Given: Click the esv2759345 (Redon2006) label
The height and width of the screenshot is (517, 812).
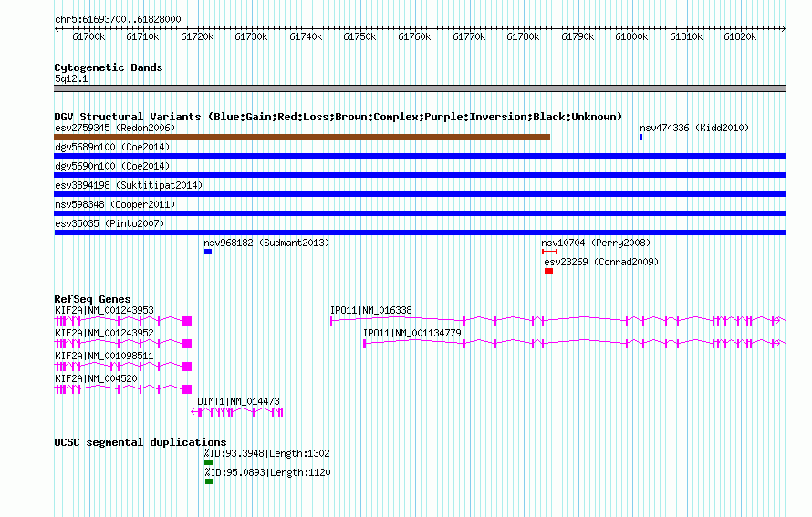Looking at the screenshot, I should 115,128.
